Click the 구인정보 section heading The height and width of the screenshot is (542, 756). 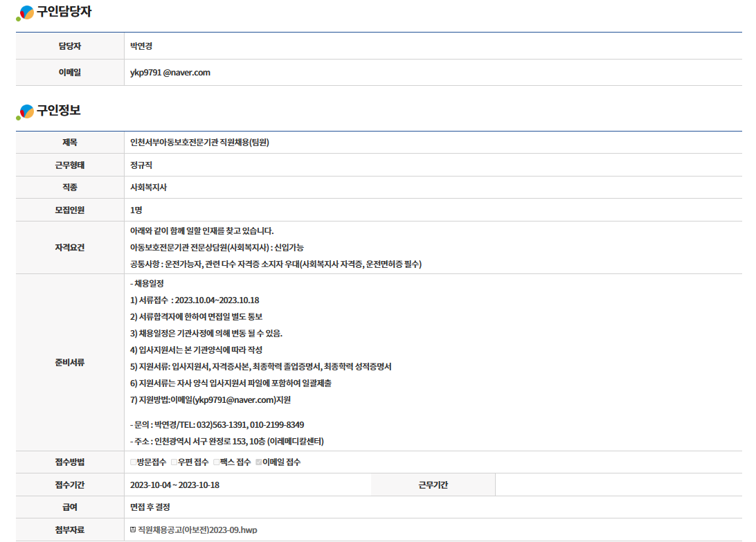point(59,111)
